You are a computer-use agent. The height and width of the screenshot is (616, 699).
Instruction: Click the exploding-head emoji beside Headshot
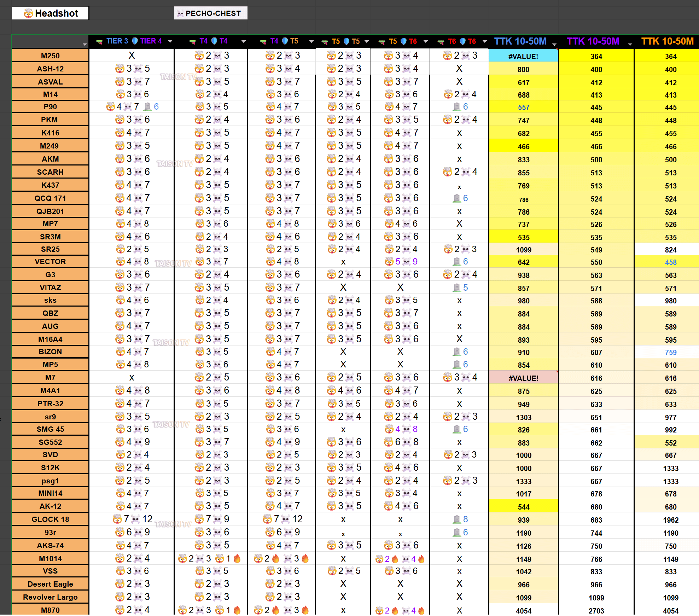28,13
